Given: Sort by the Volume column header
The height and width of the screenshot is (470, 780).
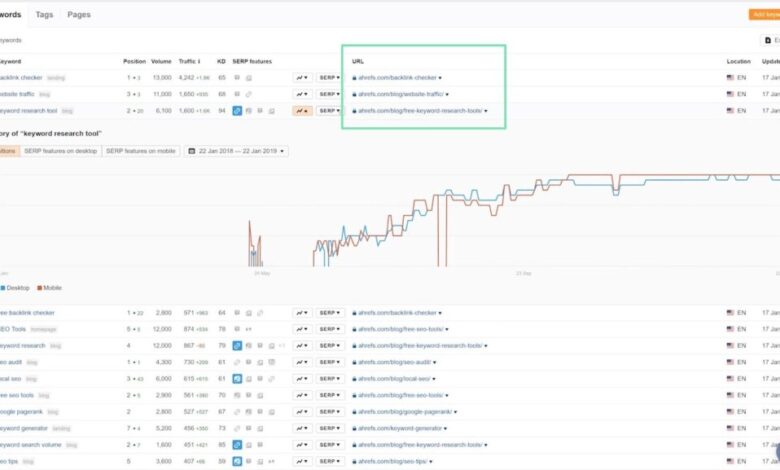Looking at the screenshot, I should [161, 62].
